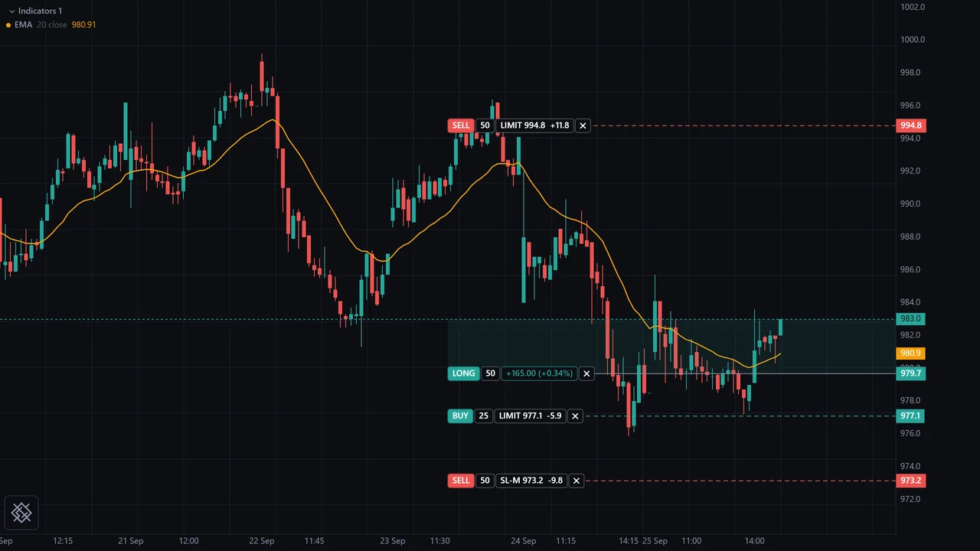This screenshot has width=980, height=551.
Task: Cancel the SELL limit 994.8 order
Action: tap(583, 126)
